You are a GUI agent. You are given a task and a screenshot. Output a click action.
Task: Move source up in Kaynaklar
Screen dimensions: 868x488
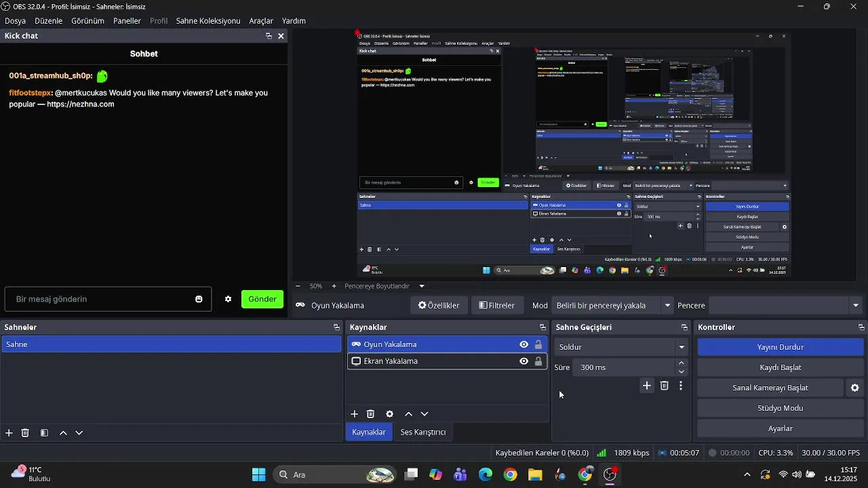(x=408, y=413)
